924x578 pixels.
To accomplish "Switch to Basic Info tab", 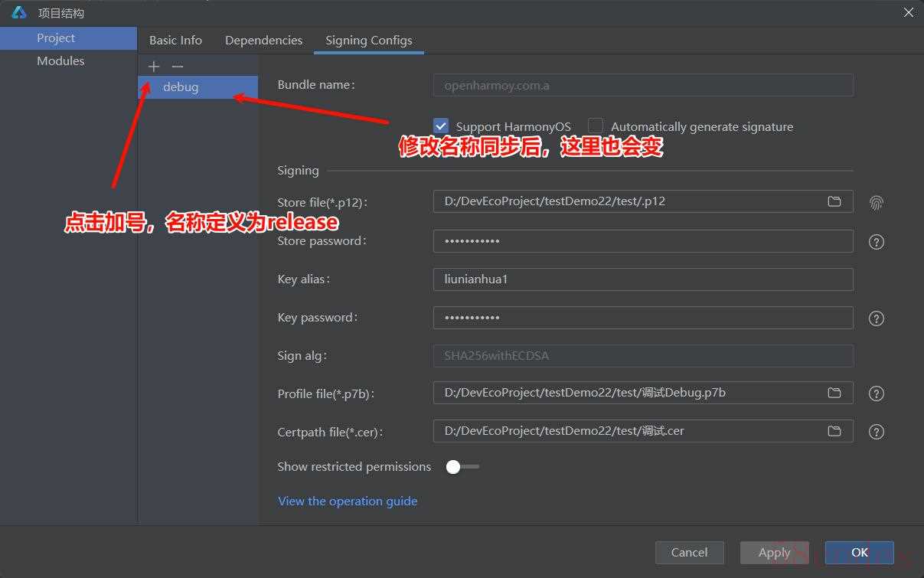I will click(x=175, y=40).
